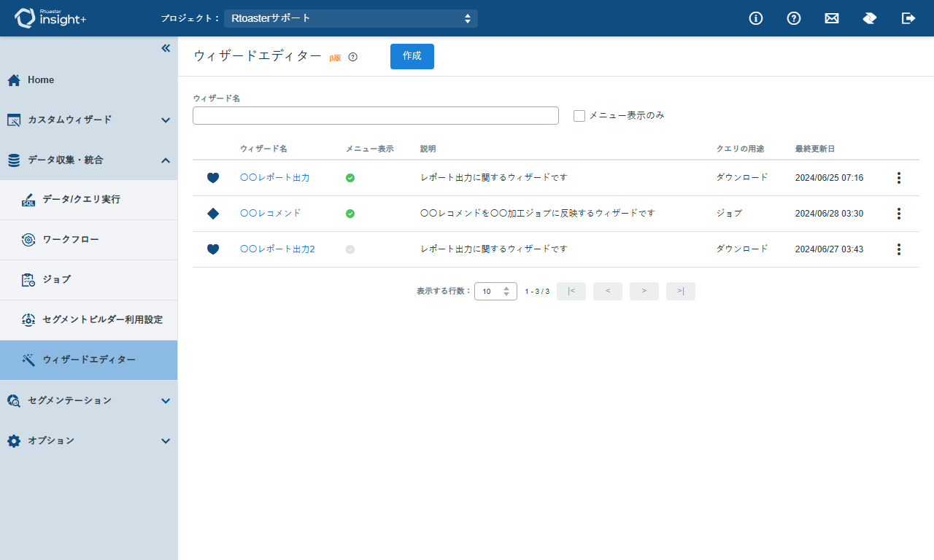
Task: Click the 作成 button
Action: [x=412, y=56]
